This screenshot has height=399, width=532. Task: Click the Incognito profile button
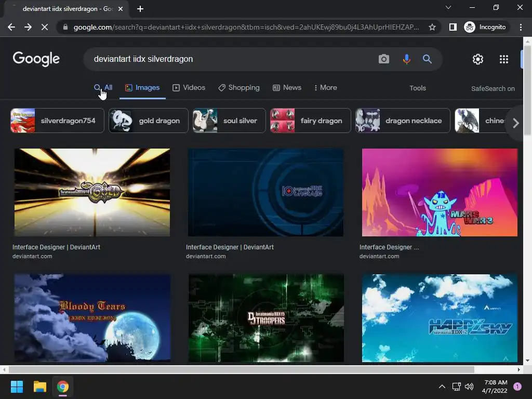[485, 27]
